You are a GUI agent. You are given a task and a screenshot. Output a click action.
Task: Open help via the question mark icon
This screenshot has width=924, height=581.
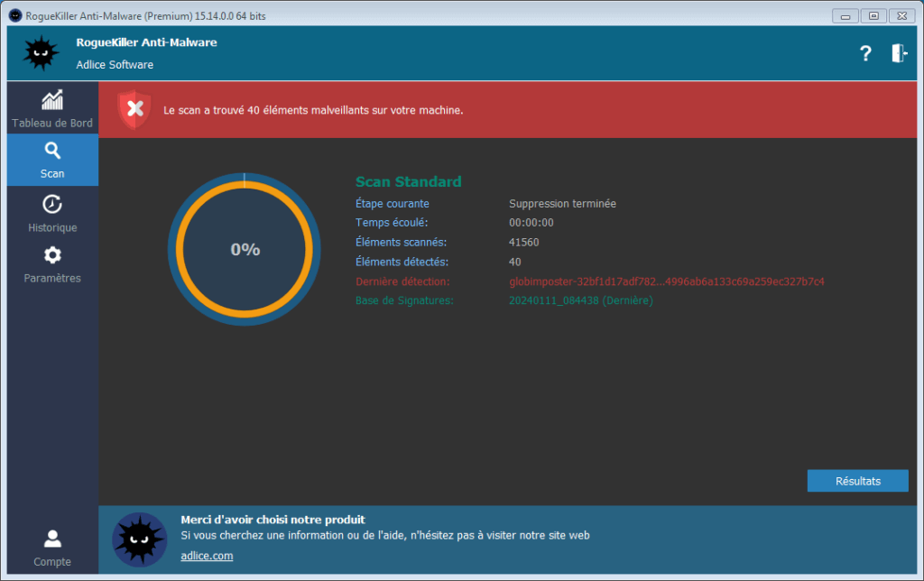[864, 54]
